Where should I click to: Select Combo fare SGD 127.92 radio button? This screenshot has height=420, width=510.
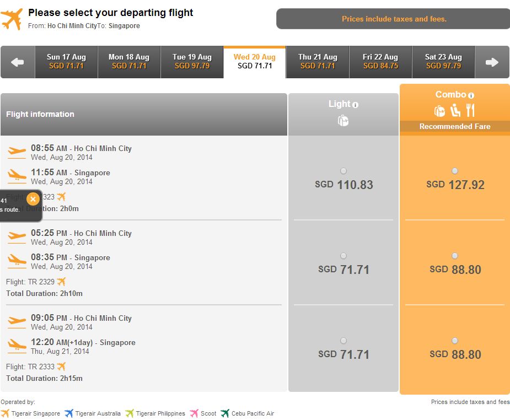coord(455,171)
